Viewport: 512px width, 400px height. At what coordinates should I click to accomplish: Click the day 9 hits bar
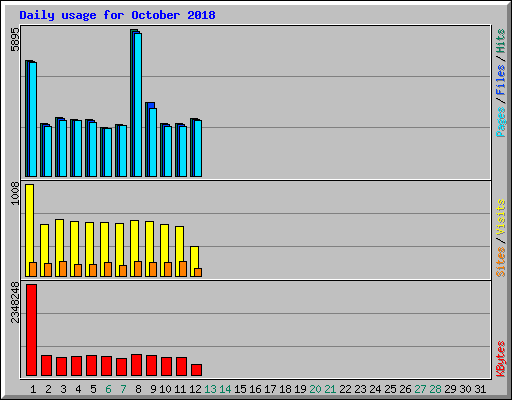(x=151, y=140)
